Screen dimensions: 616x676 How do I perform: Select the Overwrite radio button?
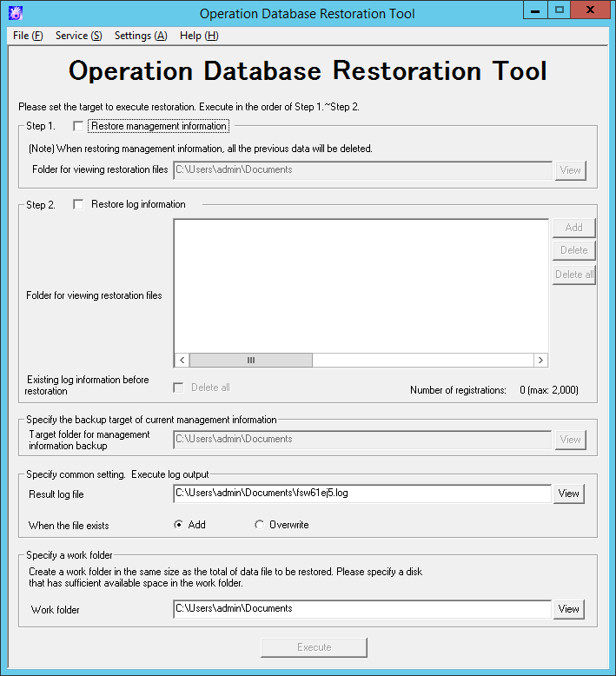(x=259, y=525)
